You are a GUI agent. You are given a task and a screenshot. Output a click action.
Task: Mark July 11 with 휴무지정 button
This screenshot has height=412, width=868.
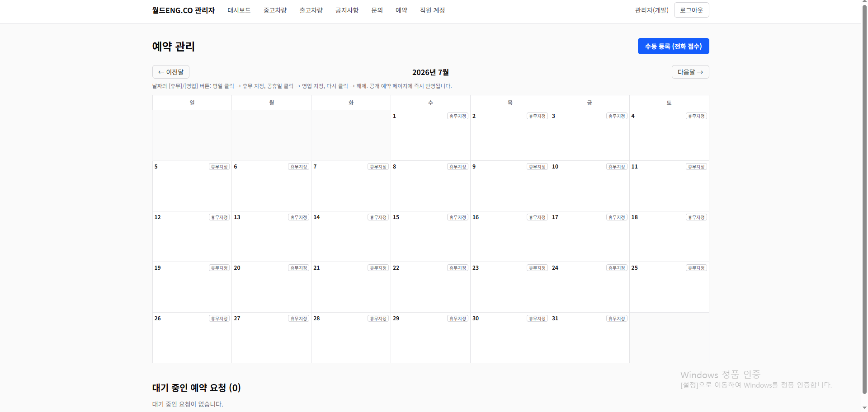[x=696, y=167]
